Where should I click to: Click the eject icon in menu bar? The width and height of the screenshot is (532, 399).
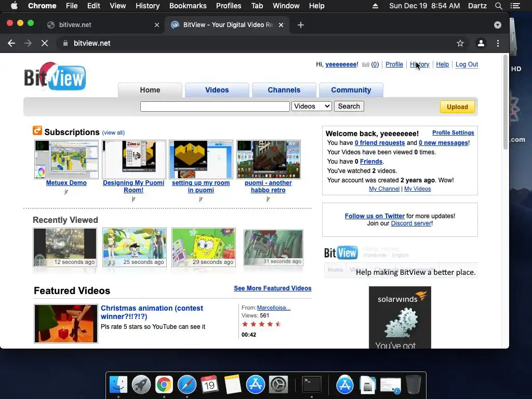tap(375, 6)
